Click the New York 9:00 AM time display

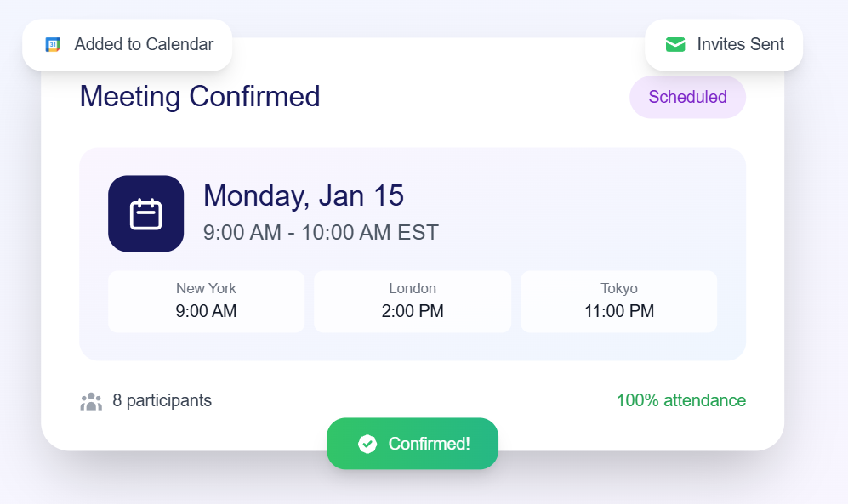pyautogui.click(x=206, y=311)
